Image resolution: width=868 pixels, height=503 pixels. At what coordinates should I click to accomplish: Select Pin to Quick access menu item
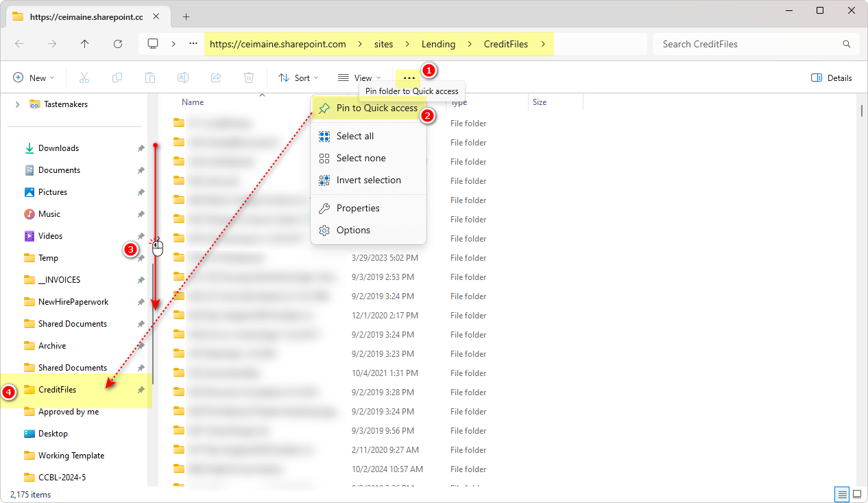coord(376,108)
